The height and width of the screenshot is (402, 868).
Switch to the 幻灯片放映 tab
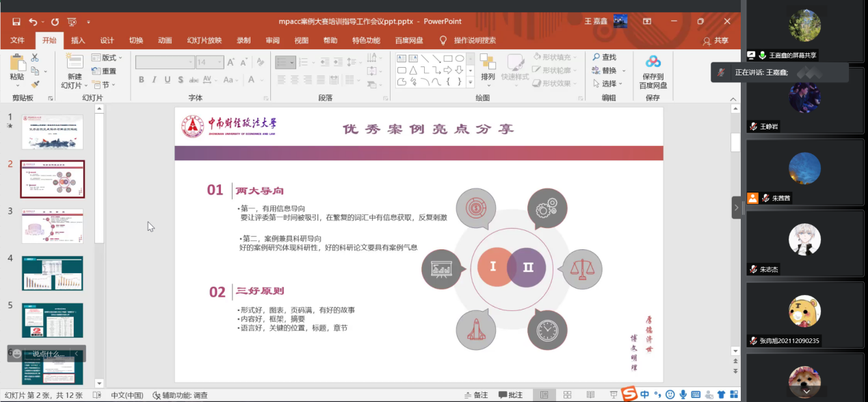205,40
